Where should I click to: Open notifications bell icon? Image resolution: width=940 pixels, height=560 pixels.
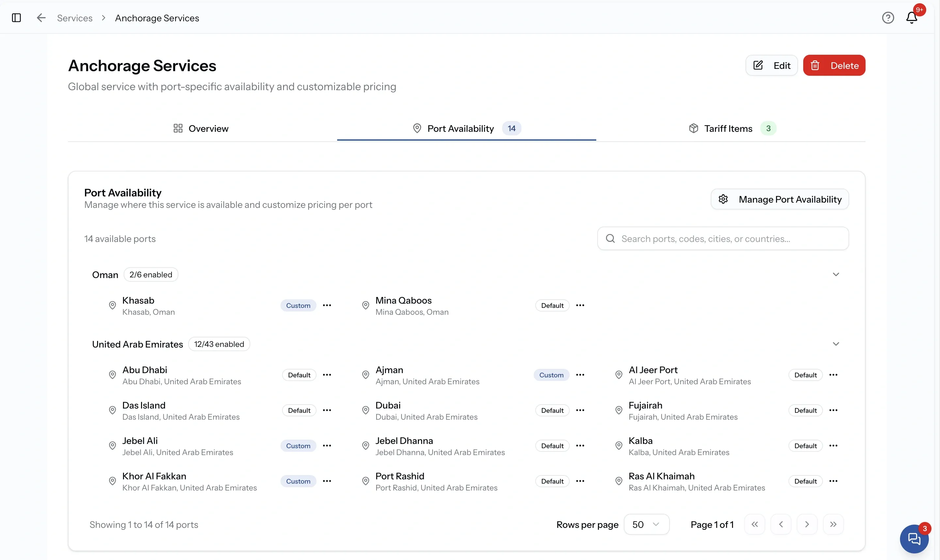(912, 18)
